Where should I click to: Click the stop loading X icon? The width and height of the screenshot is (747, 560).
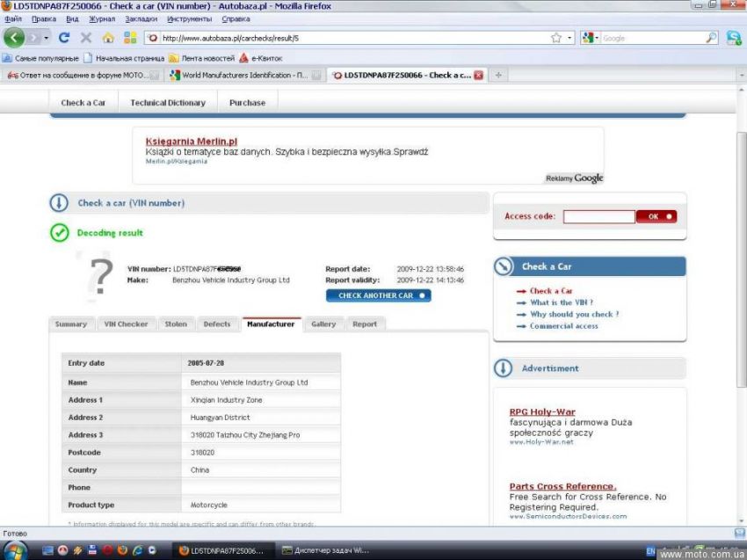(86, 38)
